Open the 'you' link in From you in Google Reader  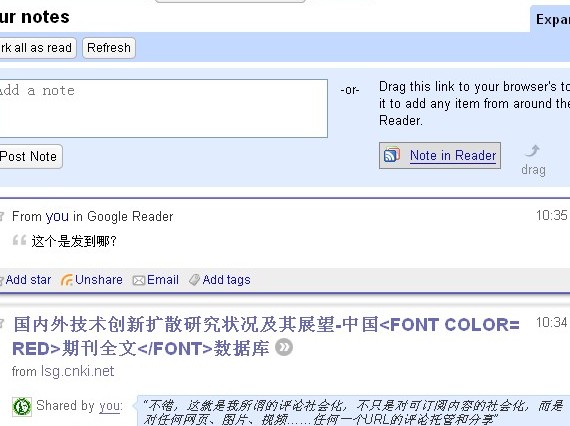pyautogui.click(x=57, y=217)
